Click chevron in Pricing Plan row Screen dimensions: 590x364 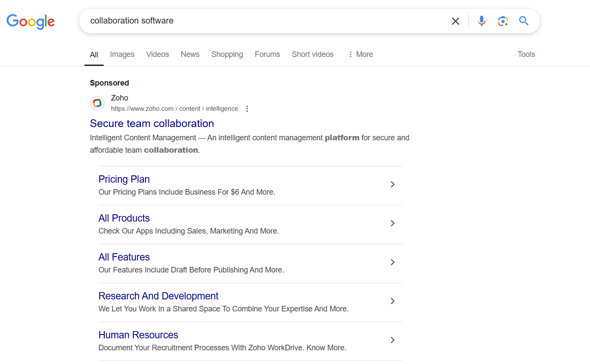[393, 184]
